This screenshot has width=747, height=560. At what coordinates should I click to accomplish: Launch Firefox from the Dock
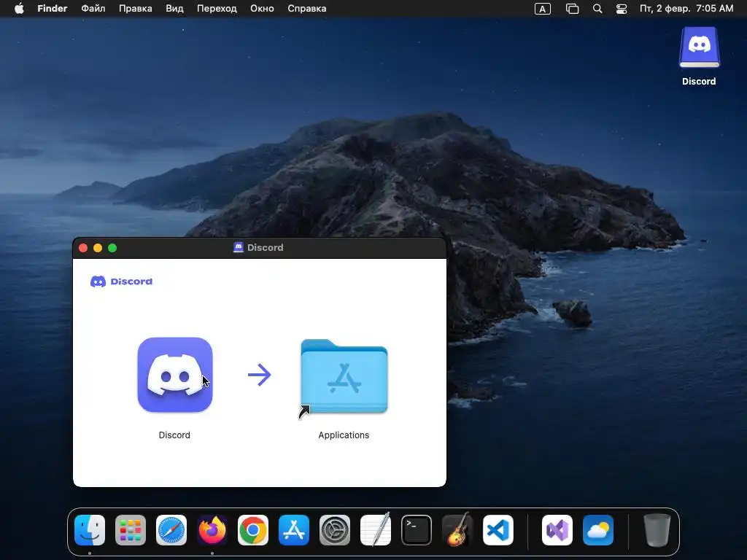[x=212, y=530]
